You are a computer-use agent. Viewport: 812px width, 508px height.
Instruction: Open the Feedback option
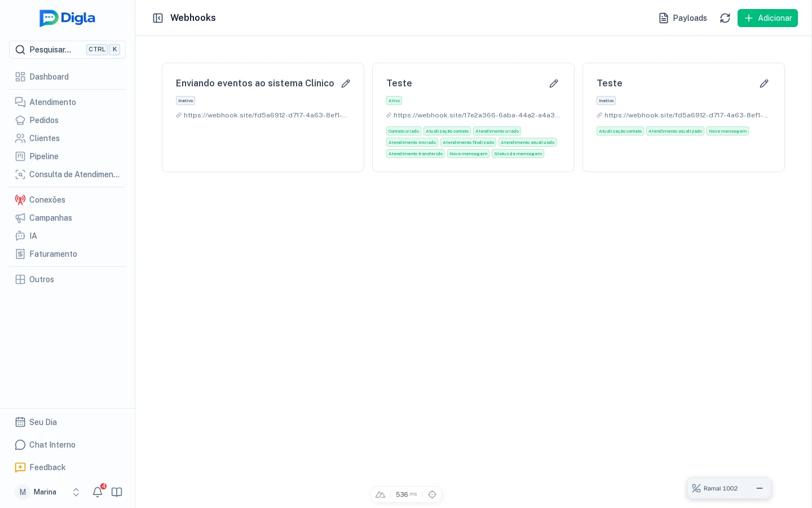point(67,467)
